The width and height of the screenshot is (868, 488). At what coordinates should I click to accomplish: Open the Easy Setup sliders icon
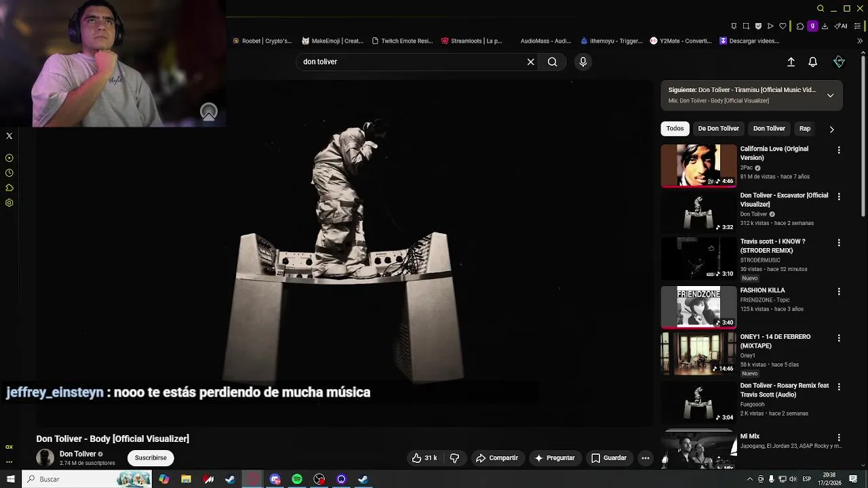click(x=857, y=26)
